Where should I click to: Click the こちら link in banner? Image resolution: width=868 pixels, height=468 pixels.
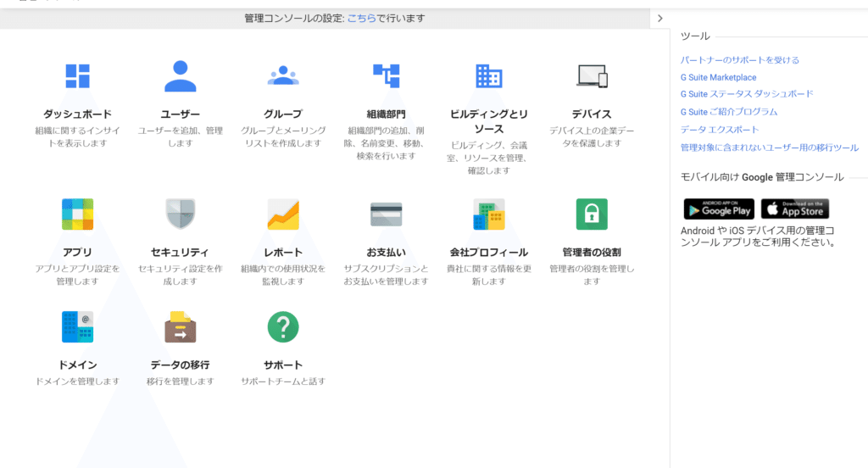(361, 19)
